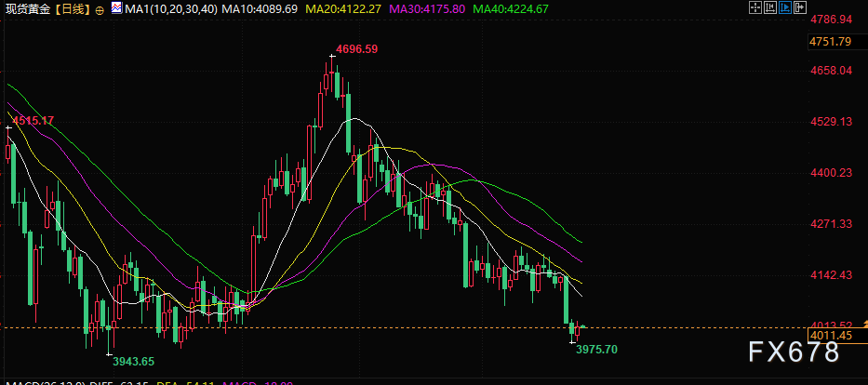Click the magenta MA30:4175.80 value

coord(429,9)
